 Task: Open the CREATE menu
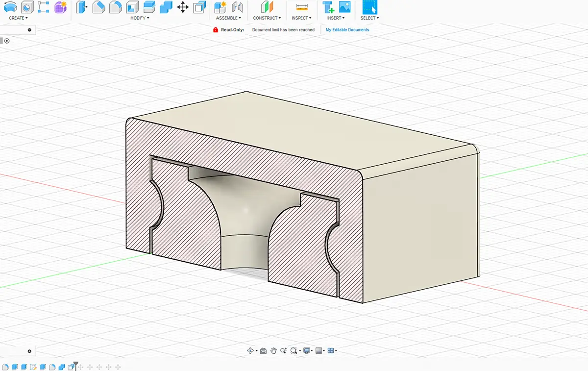(18, 18)
